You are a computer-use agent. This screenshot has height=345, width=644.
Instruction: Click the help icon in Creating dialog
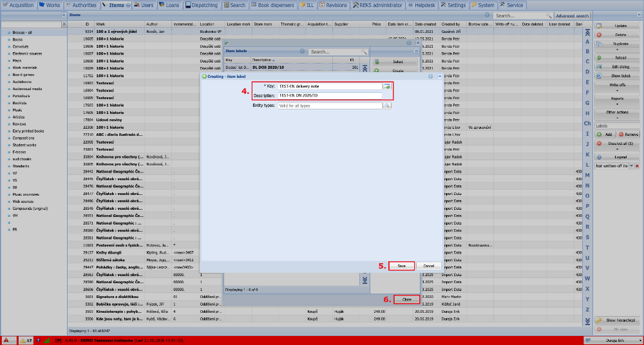click(x=430, y=77)
